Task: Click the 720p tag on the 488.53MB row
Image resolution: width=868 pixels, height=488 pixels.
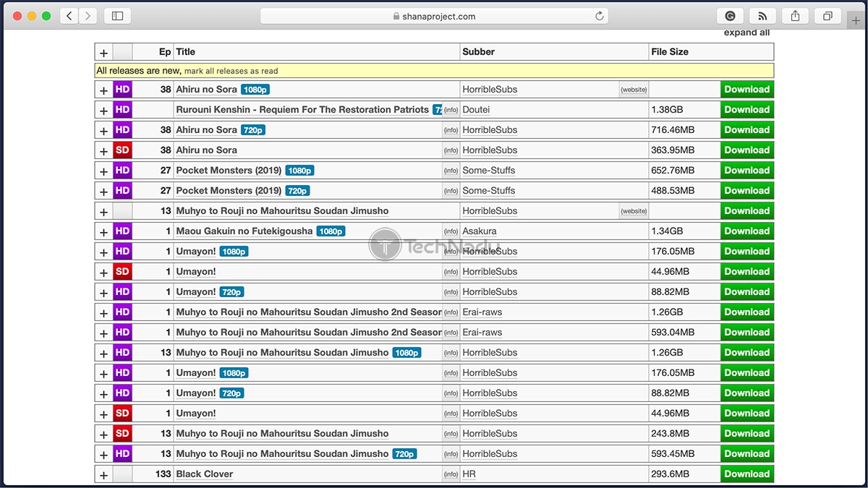Action: 297,191
